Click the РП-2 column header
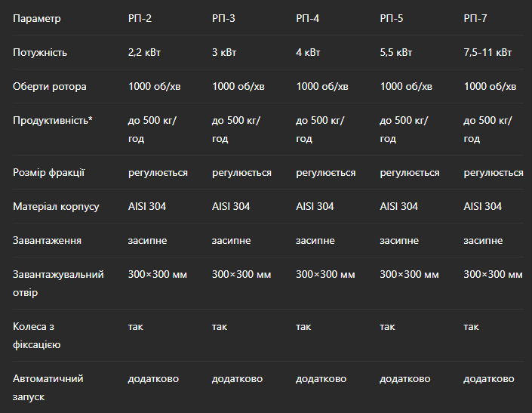Viewport: 532px width, 413px height. (x=140, y=18)
